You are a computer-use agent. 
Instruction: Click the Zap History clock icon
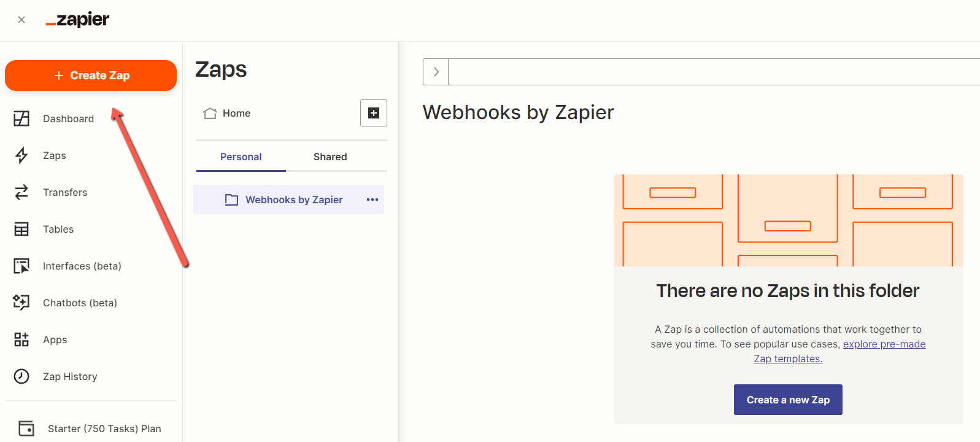21,376
